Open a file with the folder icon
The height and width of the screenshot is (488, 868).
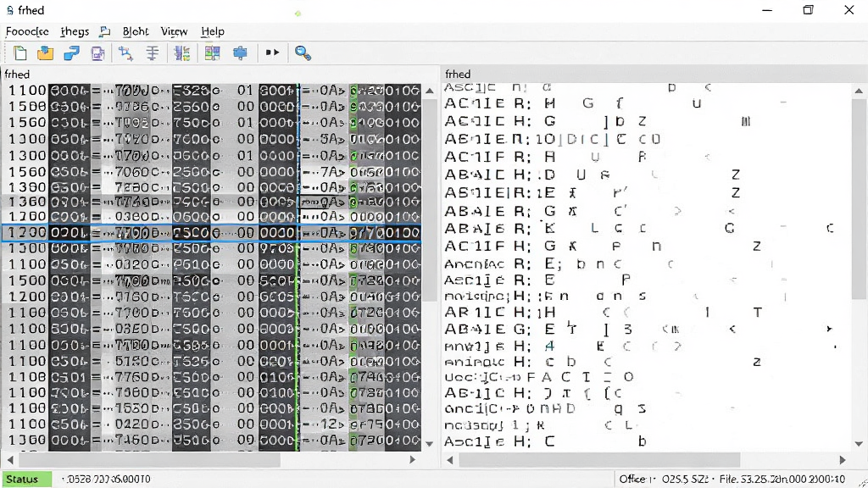pyautogui.click(x=46, y=53)
